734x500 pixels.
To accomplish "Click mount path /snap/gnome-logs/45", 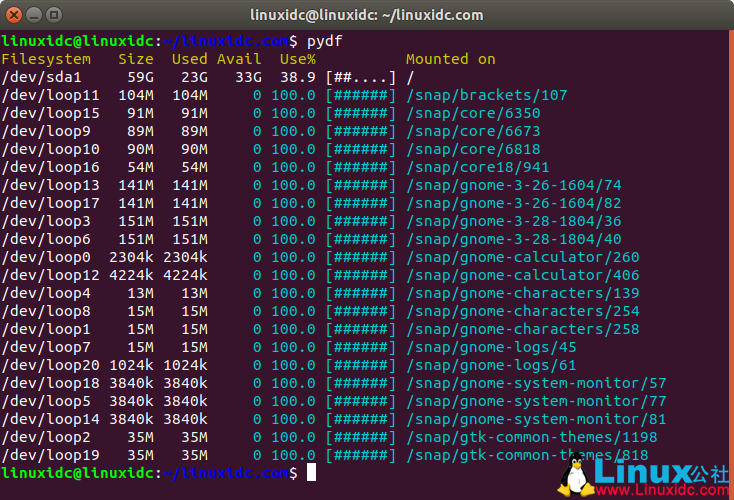I will point(491,347).
